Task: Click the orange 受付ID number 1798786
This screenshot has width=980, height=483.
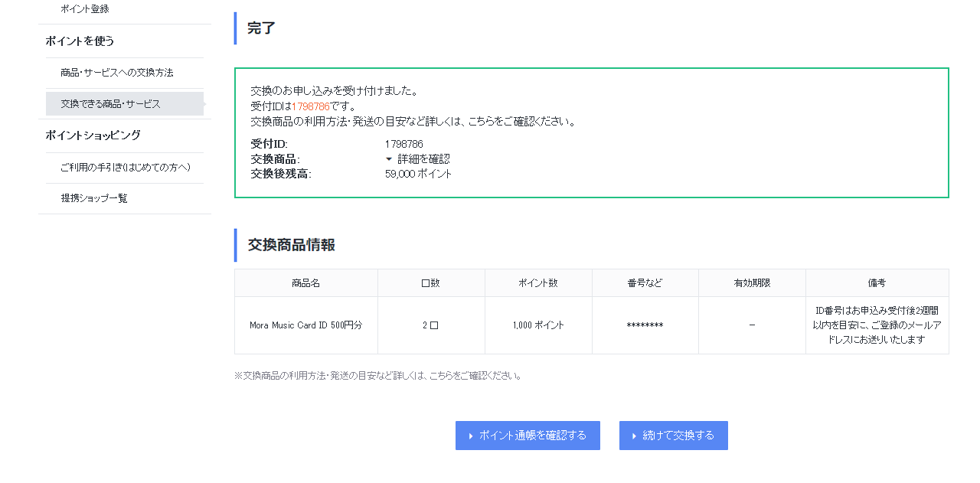Action: [310, 106]
